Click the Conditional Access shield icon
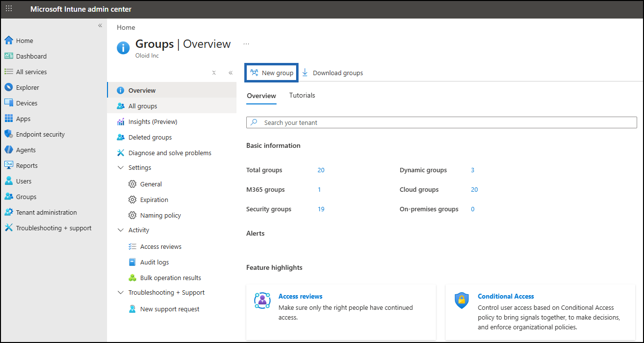Viewport: 644px width, 343px height. pos(462,301)
